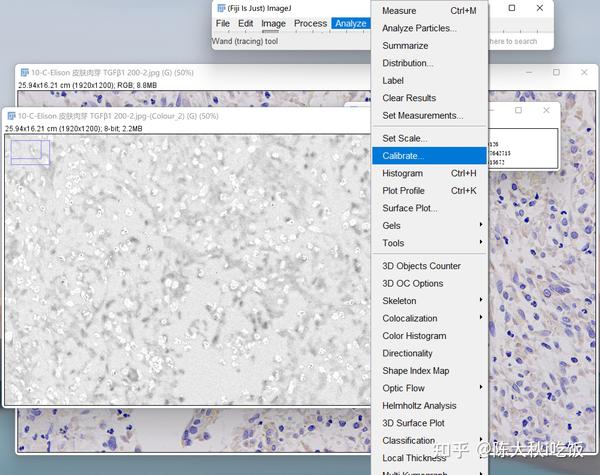Choose 3D Surface Plot entry
This screenshot has height=475, width=600.
tap(429, 423)
